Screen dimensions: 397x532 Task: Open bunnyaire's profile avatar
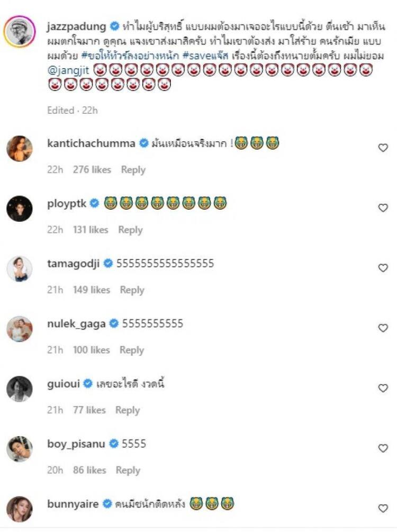pos(20,509)
